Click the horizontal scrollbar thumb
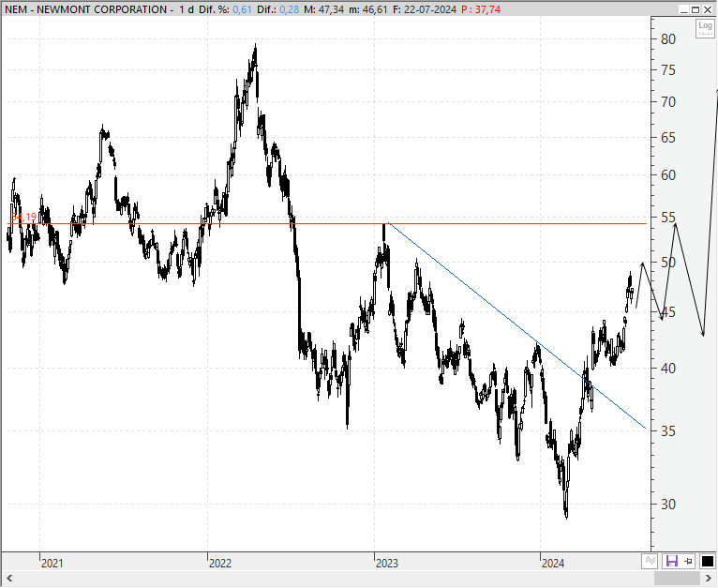The width and height of the screenshot is (718, 588). click(678, 578)
